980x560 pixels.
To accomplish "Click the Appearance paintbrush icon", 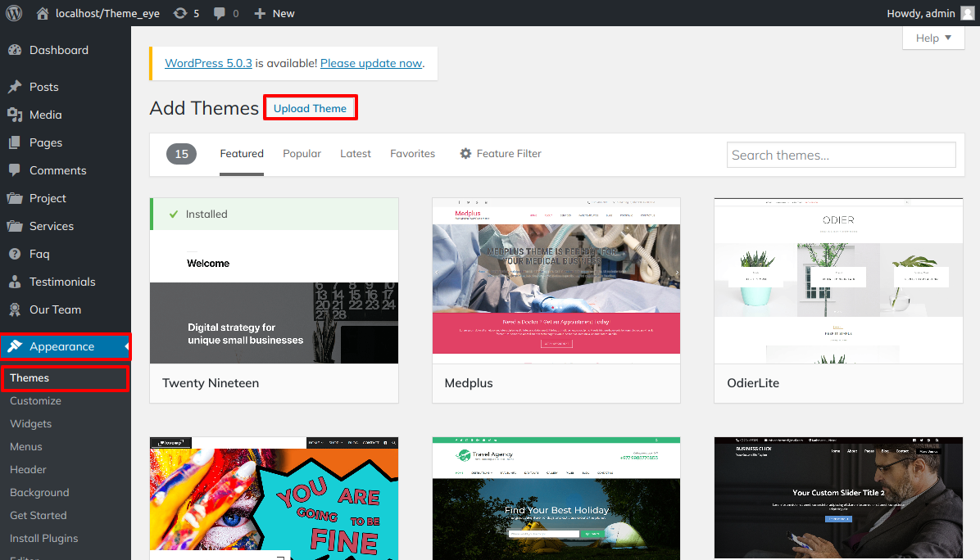I will pos(15,345).
